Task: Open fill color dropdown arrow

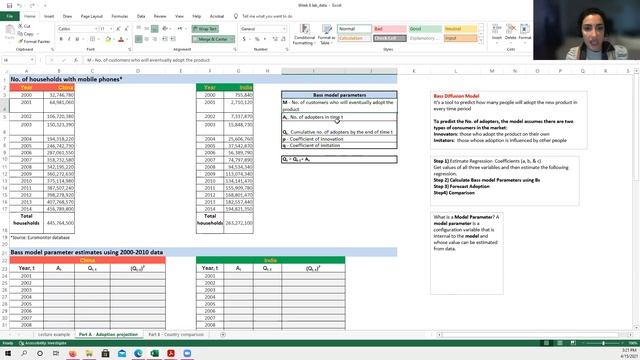Action: click(113, 39)
